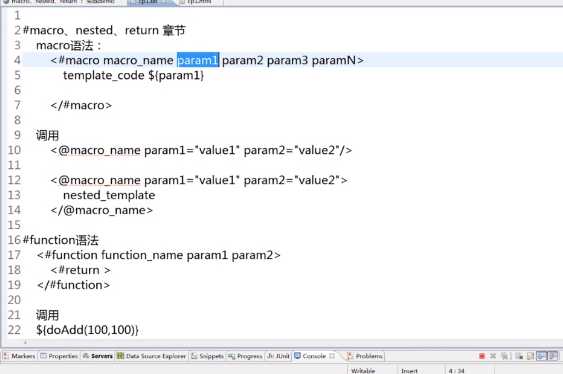Click the Snippets tab icon

click(x=194, y=356)
